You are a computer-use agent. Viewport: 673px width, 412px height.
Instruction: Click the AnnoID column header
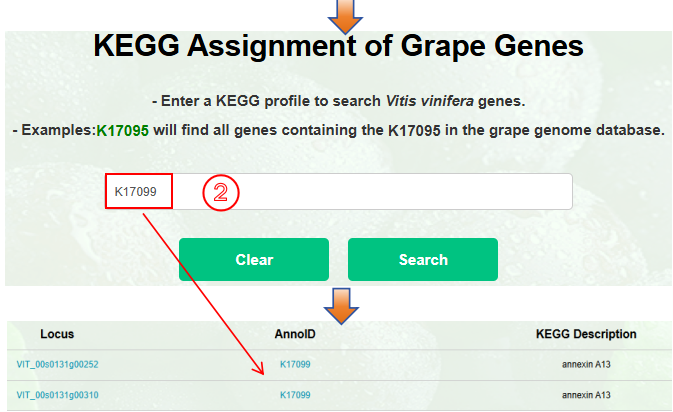[x=295, y=334]
